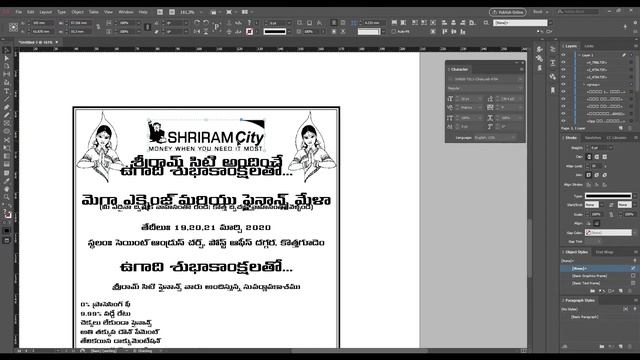Viewport: 640px width, 360px height.
Task: Click the rotate 90° counter-clockwise icon
Action: [x=206, y=23]
